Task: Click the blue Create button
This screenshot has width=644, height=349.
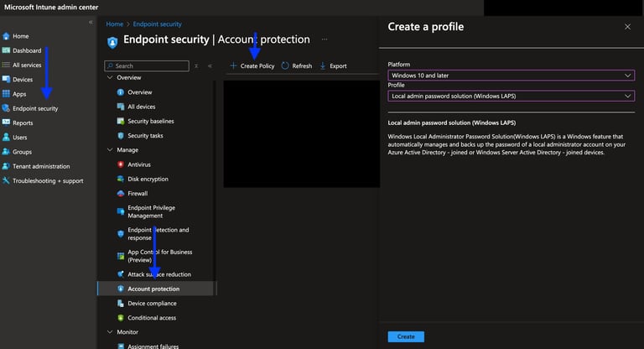Action: click(x=406, y=336)
